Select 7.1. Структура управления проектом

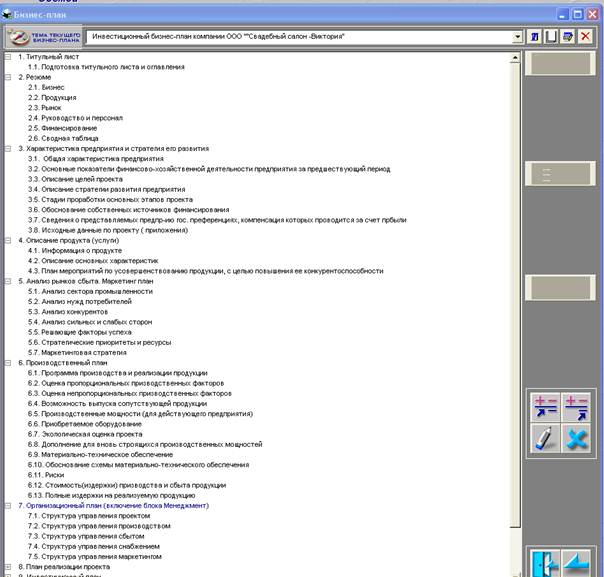pyautogui.click(x=89, y=516)
